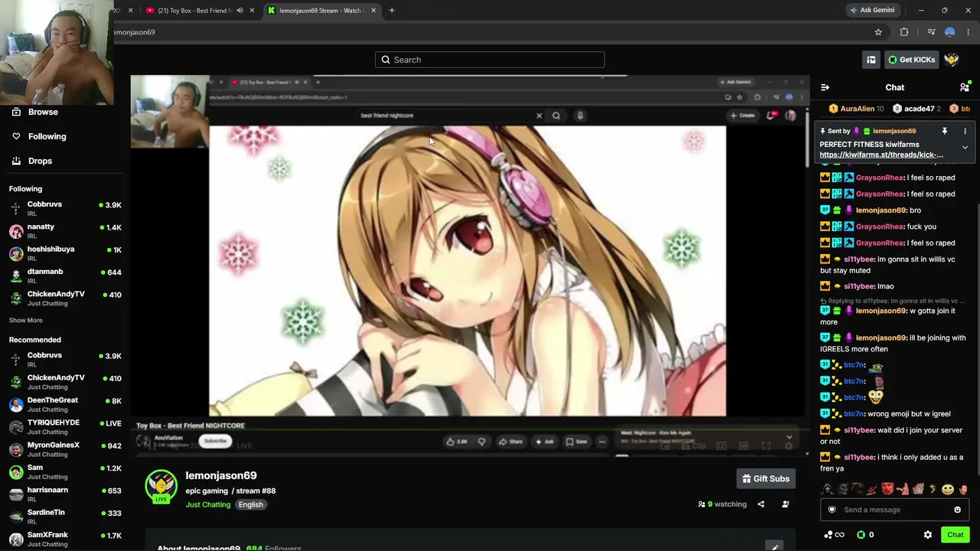Open dtanmanb channel in Following list
Viewport: 980px width, 551px height.
click(x=65, y=275)
